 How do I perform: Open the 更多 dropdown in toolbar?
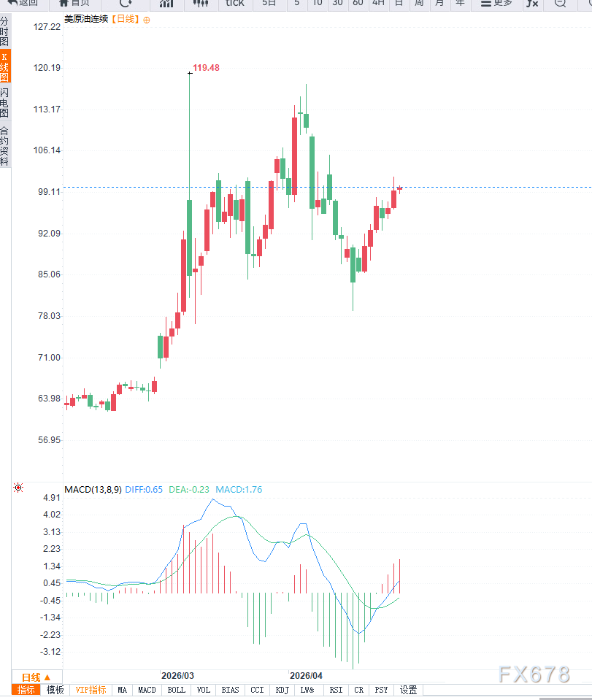(x=496, y=4)
